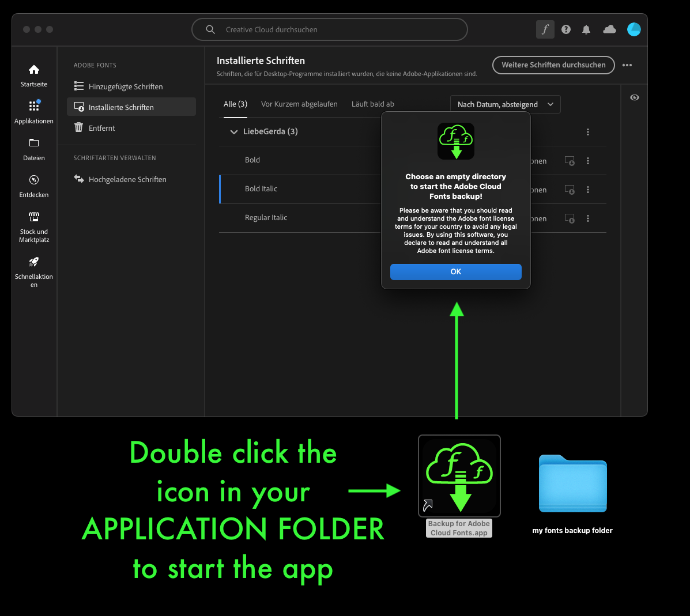Open Entdecken in the sidebar
The height and width of the screenshot is (616, 690).
tap(34, 187)
